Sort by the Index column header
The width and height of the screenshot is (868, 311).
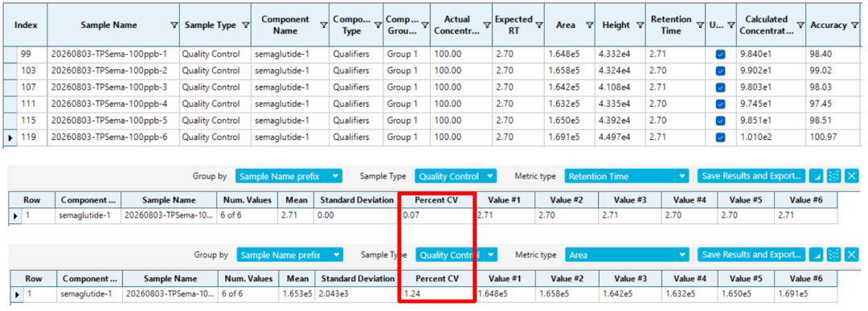(x=26, y=25)
